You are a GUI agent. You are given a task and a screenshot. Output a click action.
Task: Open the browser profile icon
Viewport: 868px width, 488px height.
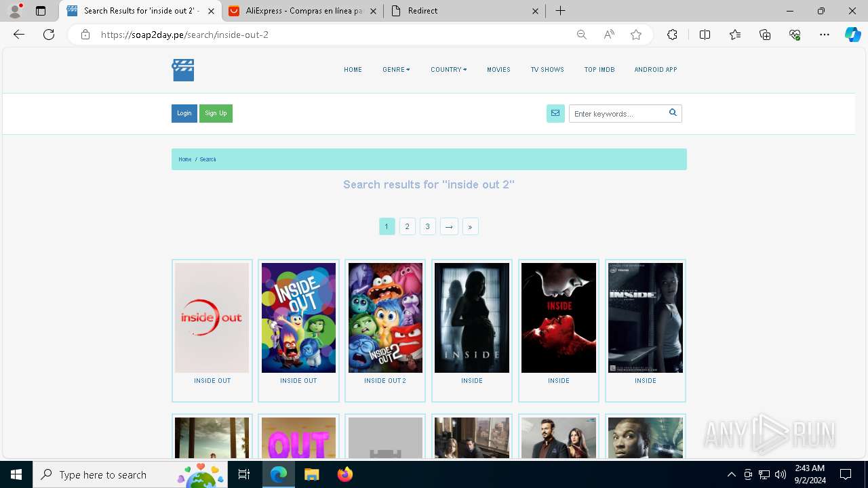(15, 11)
